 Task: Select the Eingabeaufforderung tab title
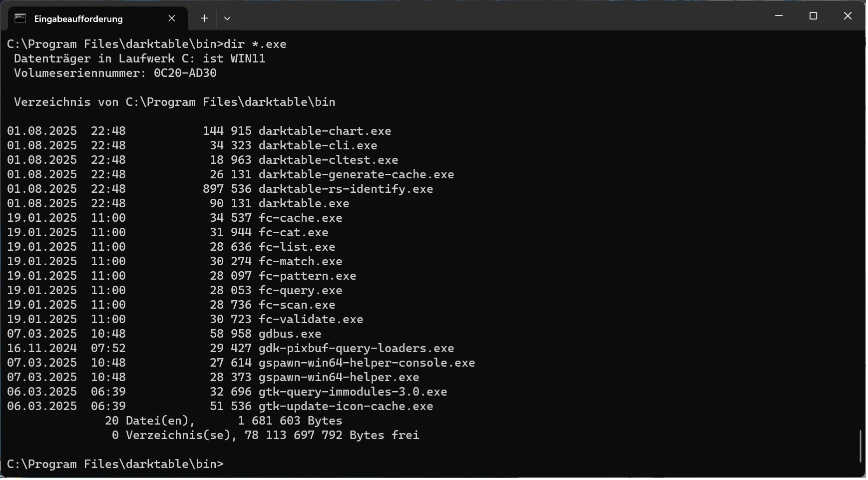[x=78, y=19]
